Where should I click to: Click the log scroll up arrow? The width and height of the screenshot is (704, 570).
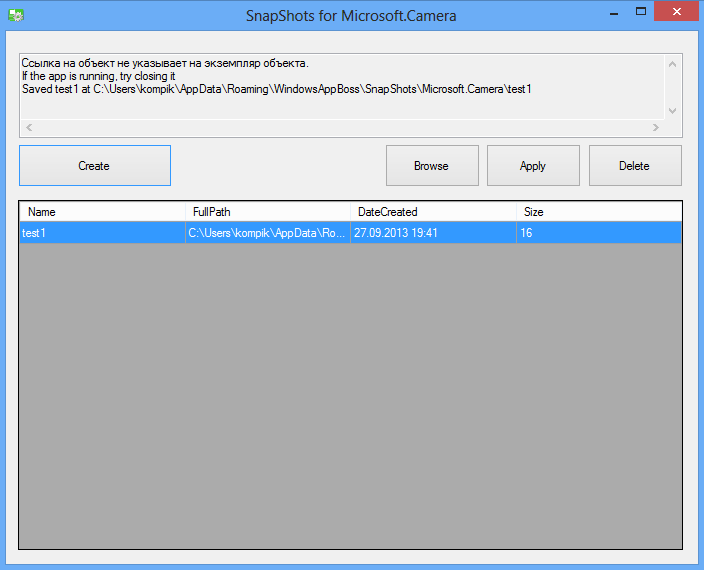(673, 64)
